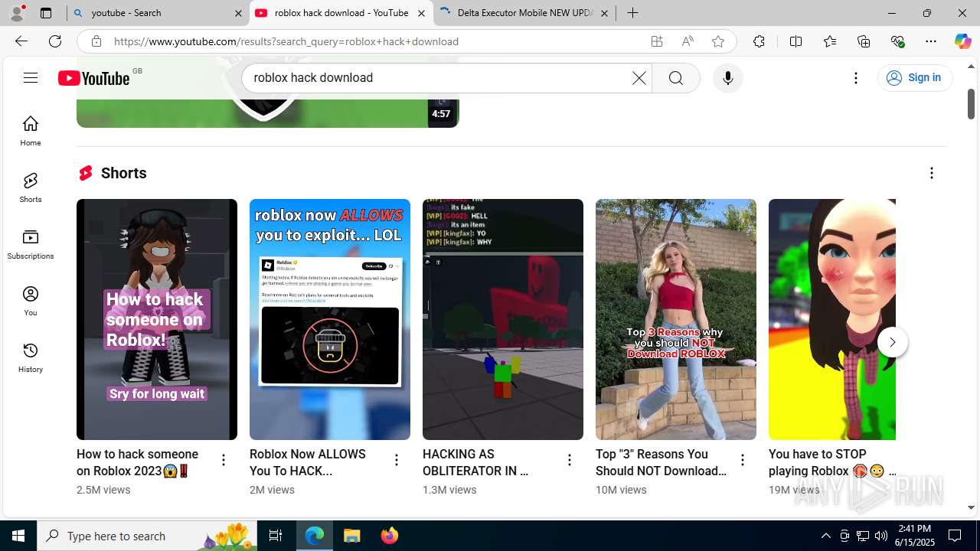This screenshot has height=551, width=980.
Task: Click title 'HACKING AS OBLITERATOR IN ...'
Action: point(475,462)
